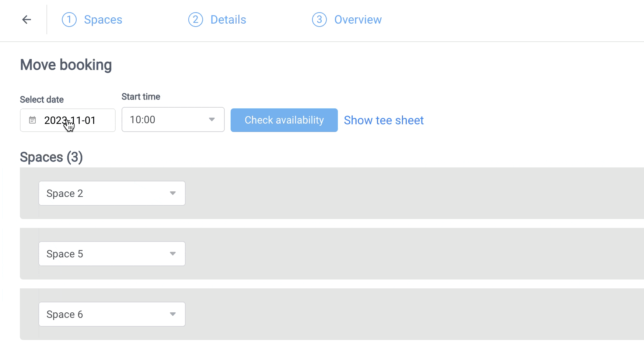Click the calendar icon in date field
The width and height of the screenshot is (644, 354).
32,120
